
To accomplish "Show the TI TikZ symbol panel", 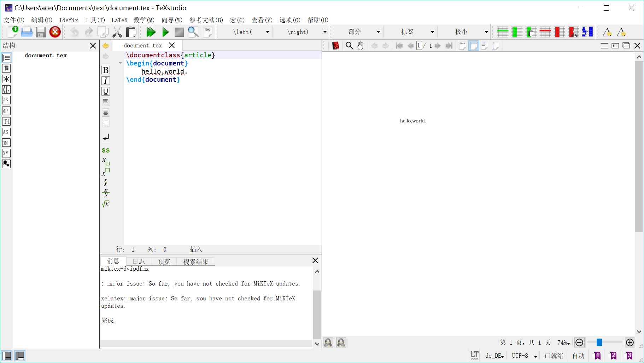I will (x=6, y=121).
